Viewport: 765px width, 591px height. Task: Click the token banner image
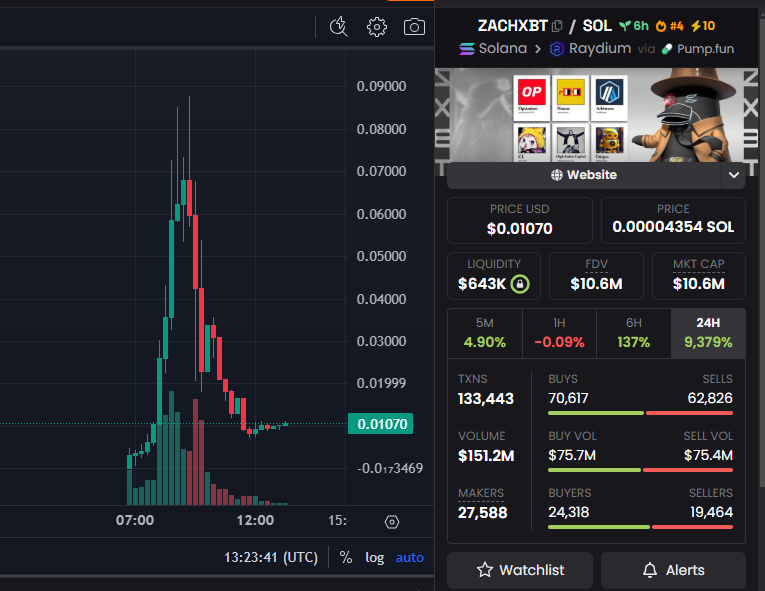[x=597, y=115]
